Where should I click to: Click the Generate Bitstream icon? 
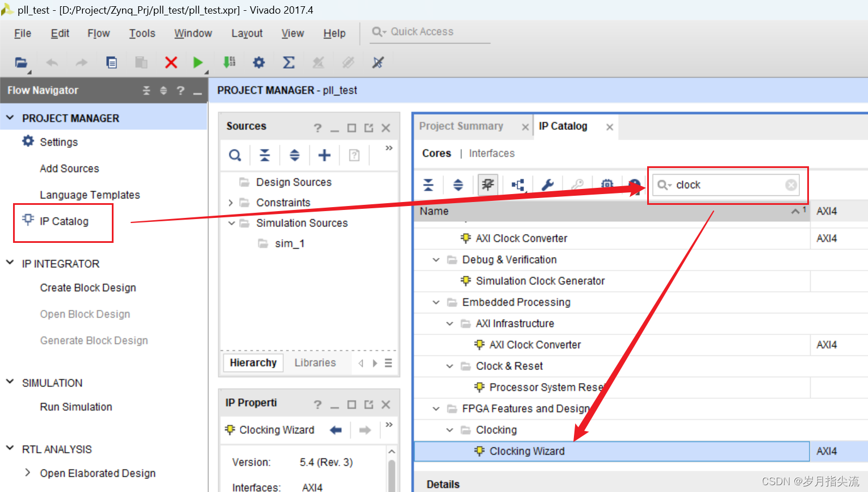pyautogui.click(x=229, y=62)
